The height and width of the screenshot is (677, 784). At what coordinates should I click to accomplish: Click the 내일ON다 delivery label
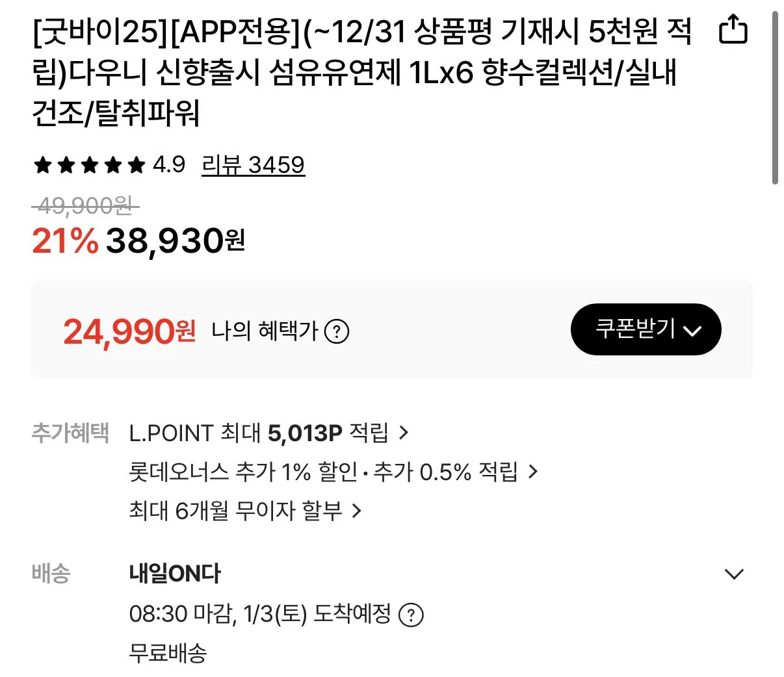174,573
